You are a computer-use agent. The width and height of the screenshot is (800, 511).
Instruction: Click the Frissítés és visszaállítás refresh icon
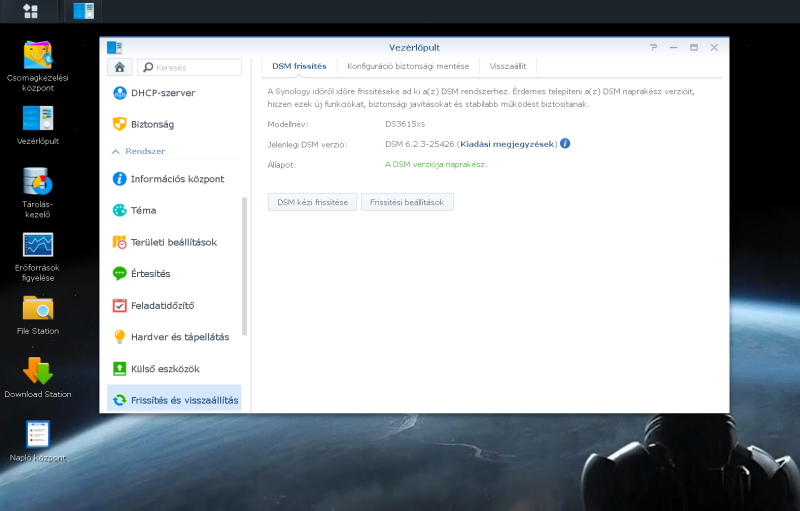point(119,400)
